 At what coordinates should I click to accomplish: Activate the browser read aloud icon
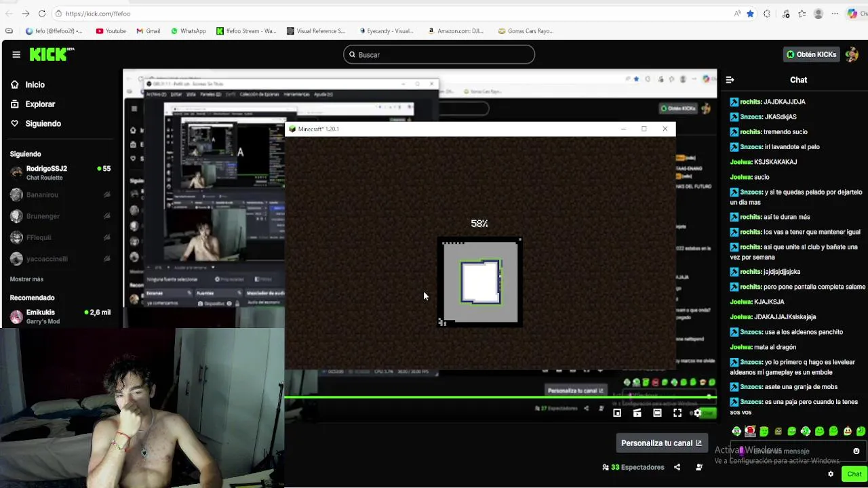pos(737,14)
